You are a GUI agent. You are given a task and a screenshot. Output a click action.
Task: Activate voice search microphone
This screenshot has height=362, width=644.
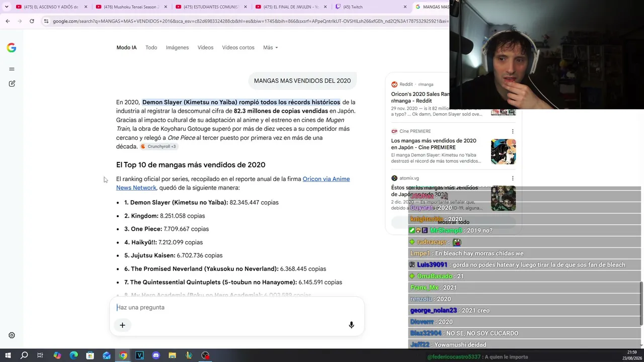tap(351, 325)
